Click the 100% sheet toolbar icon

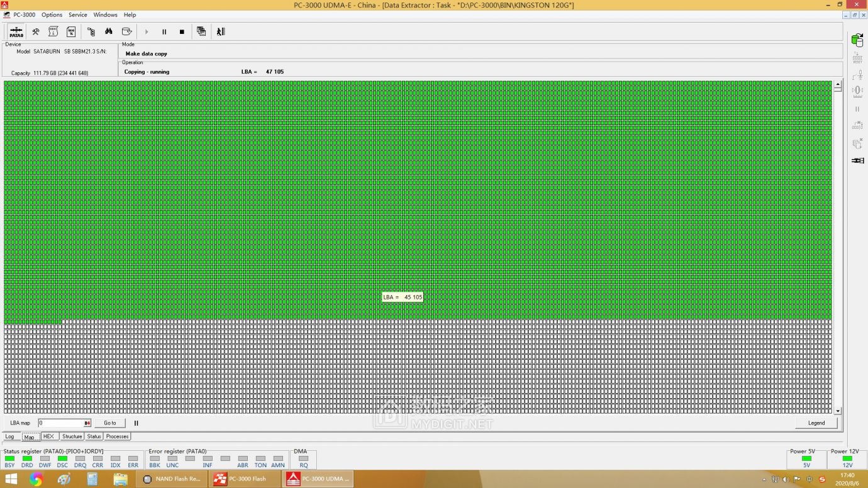point(71,31)
